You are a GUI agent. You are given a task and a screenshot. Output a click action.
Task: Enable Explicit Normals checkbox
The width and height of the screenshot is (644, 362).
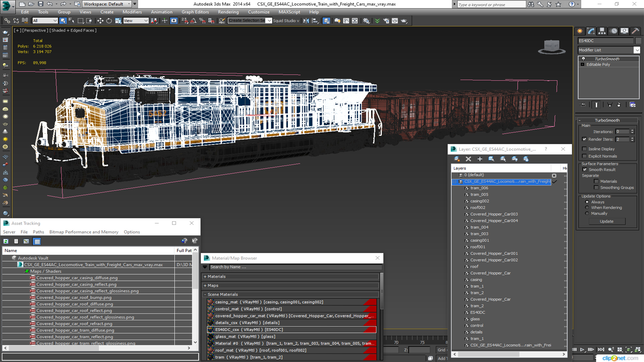(584, 156)
